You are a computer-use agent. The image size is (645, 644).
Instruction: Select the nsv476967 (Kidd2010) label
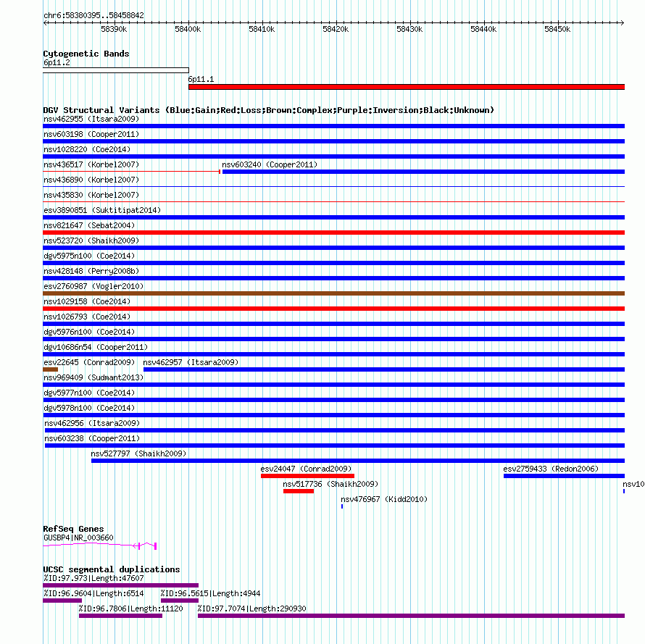384,500
